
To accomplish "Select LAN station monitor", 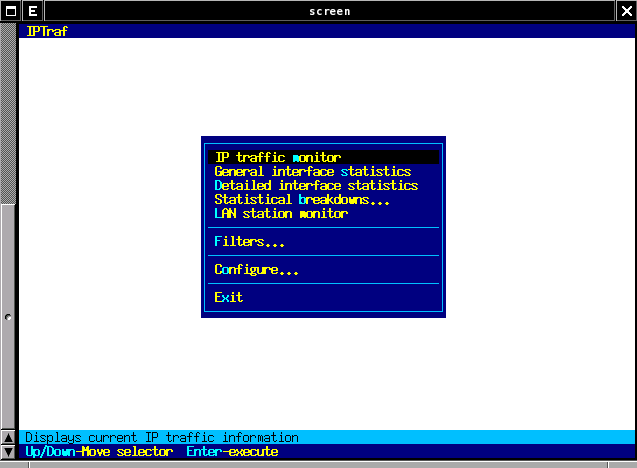I will pyautogui.click(x=323, y=213).
